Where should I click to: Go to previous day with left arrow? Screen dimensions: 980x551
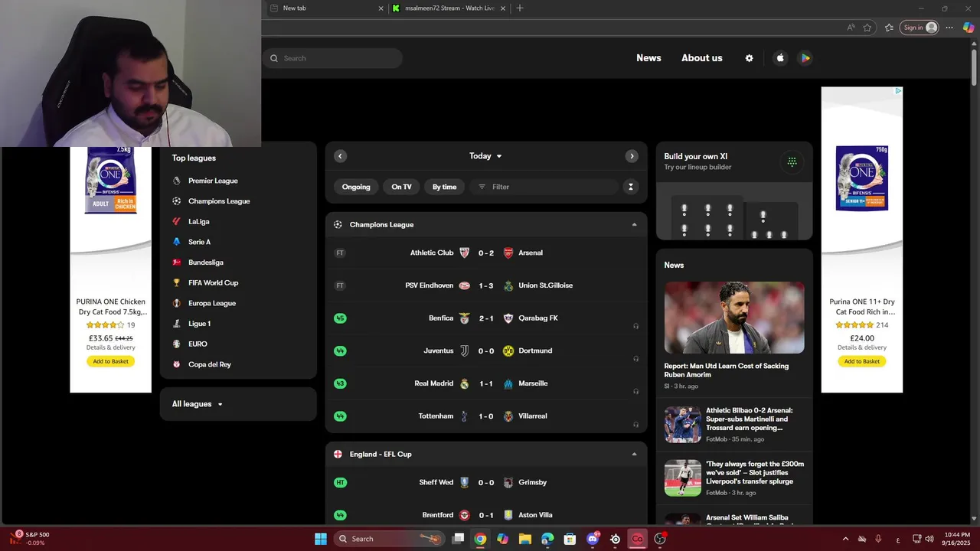[340, 156]
